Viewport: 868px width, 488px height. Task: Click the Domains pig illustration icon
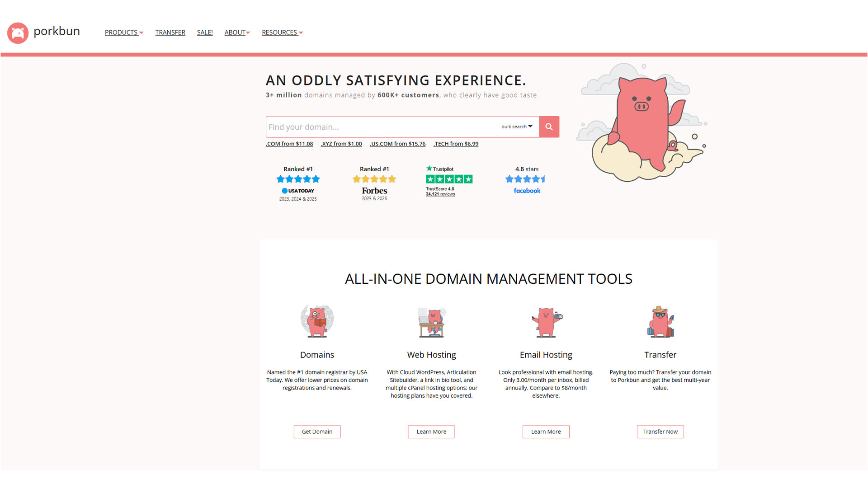click(317, 321)
